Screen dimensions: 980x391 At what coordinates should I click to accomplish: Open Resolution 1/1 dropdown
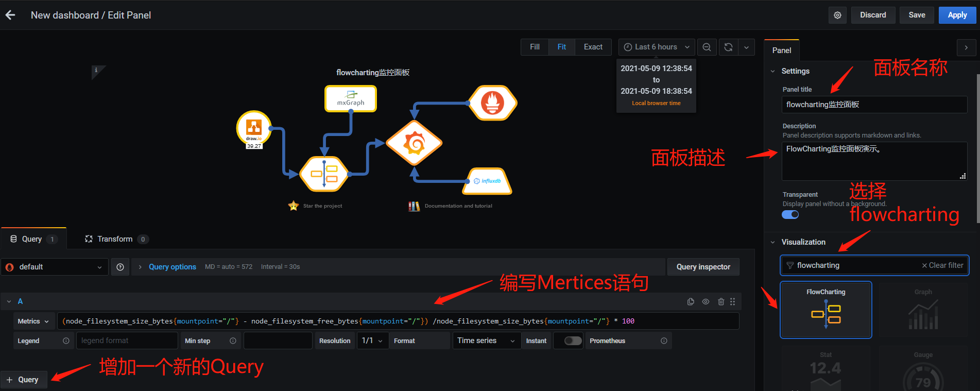[x=372, y=341]
